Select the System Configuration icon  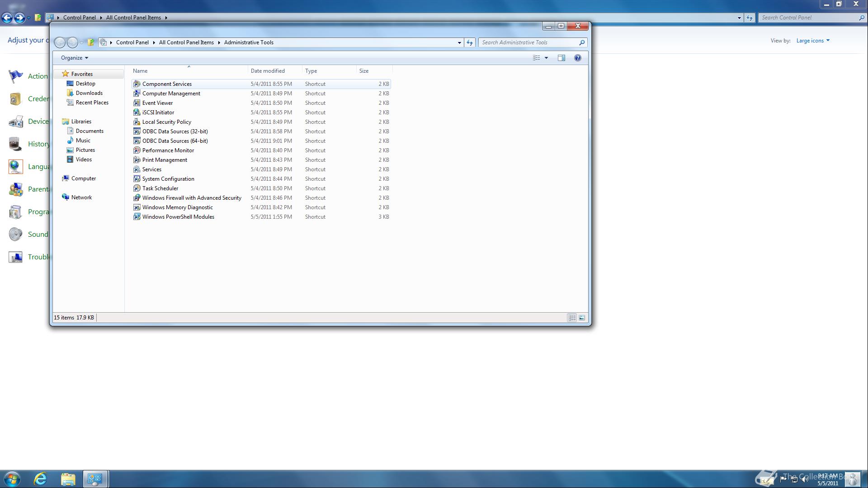tap(137, 179)
